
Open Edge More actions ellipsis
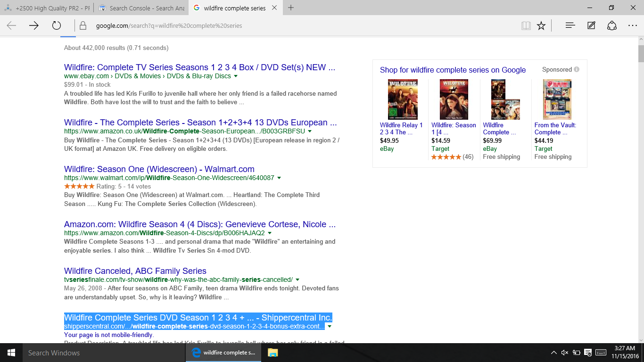coord(633,26)
